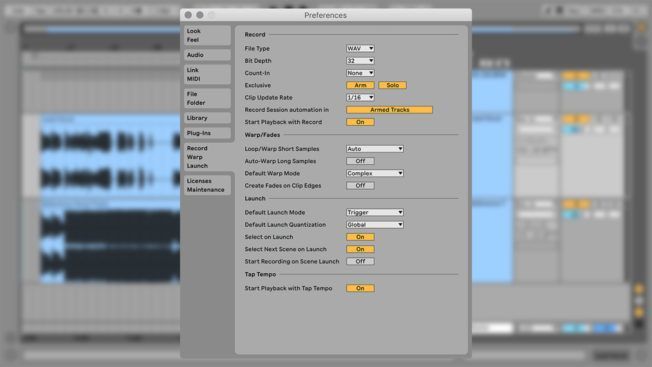Open the File Type dropdown showing WAV
Viewport: 652px width, 367px height.
(360, 49)
